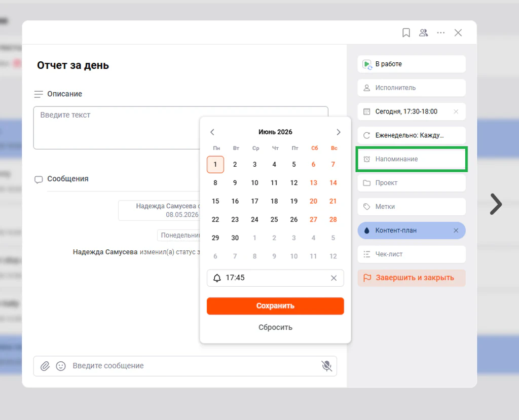
Task: Click the reminder alarm clock icon
Action: (x=367, y=159)
